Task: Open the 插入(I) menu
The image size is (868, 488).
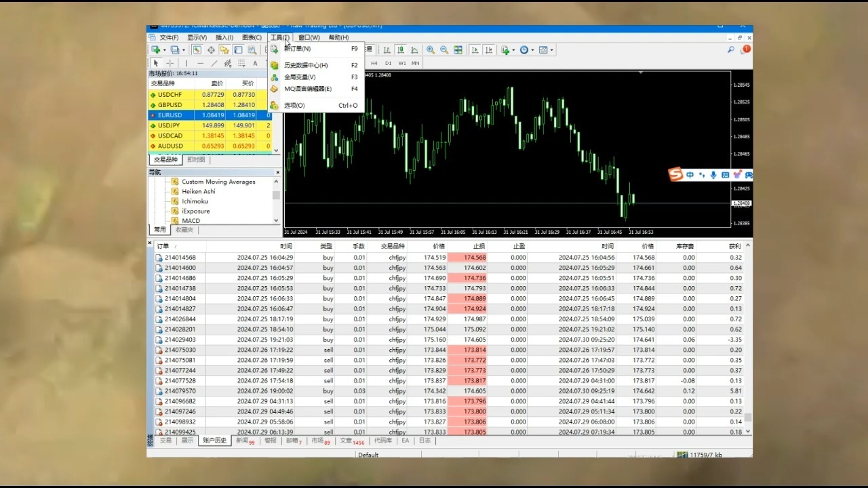Action: click(x=224, y=37)
